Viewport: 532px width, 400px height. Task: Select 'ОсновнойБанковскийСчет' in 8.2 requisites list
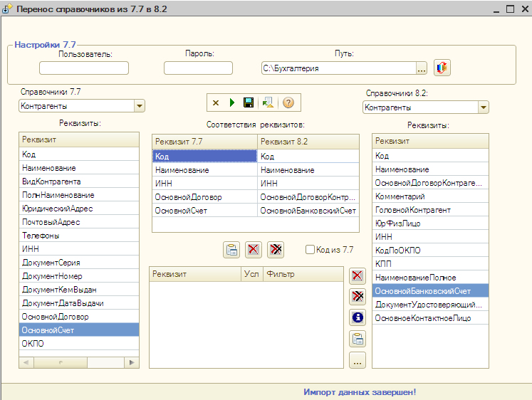point(430,291)
